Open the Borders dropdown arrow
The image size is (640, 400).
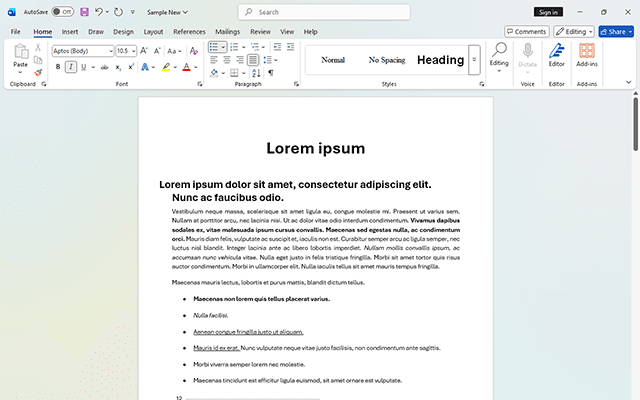[244, 73]
